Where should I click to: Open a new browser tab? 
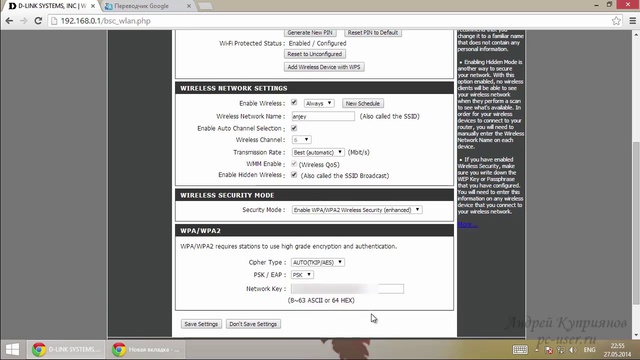tap(205, 6)
